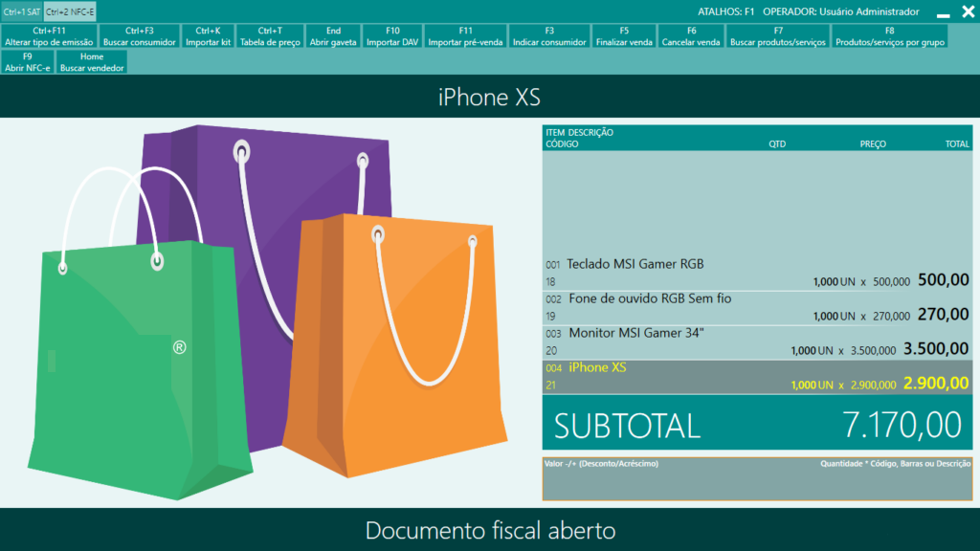Click total 270,00 of Fone row
Viewport: 980px width, 551px height.
coord(943,314)
